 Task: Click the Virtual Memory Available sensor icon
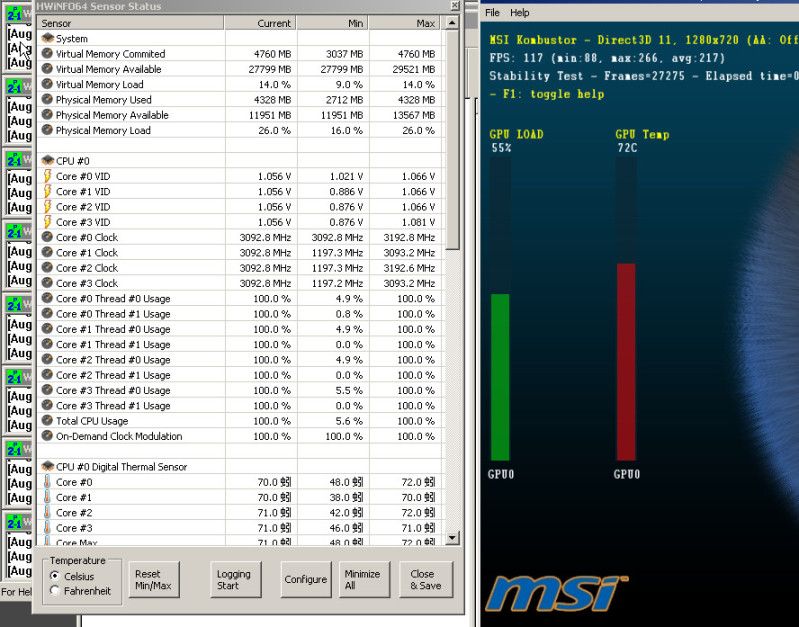tap(47, 69)
